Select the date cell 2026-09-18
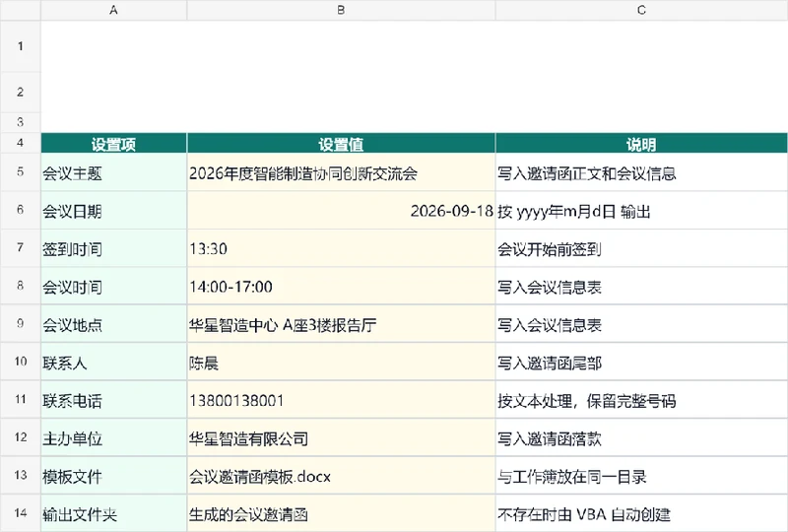788x532 pixels. [341, 210]
